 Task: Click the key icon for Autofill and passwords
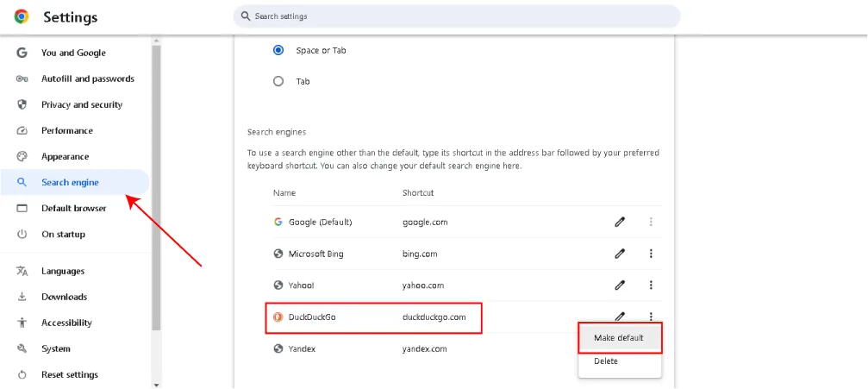[x=22, y=78]
